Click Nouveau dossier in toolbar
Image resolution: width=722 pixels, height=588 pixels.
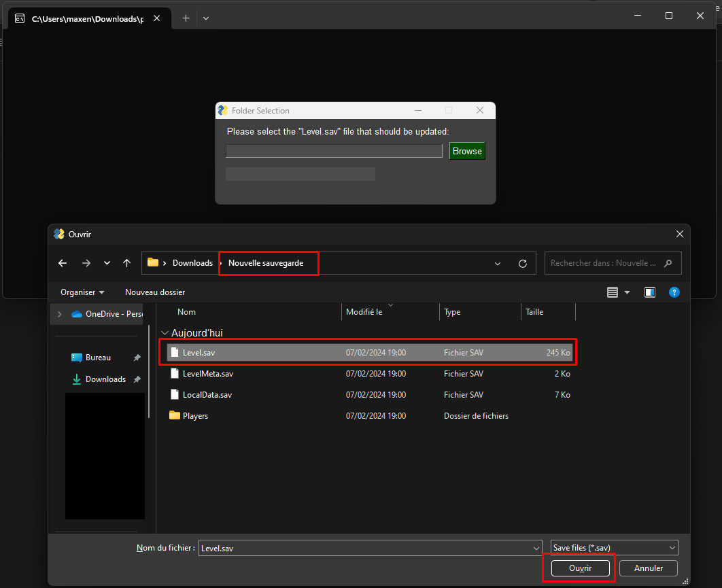(x=155, y=292)
